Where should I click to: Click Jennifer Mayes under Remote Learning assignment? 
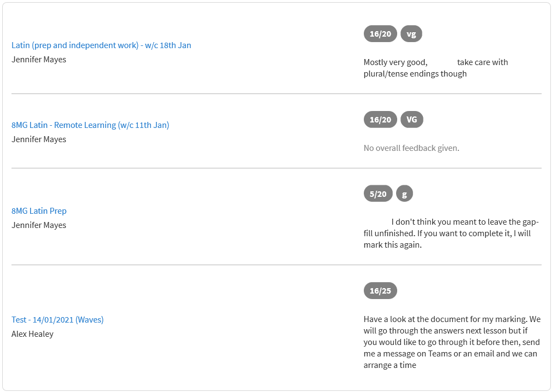[x=39, y=139]
